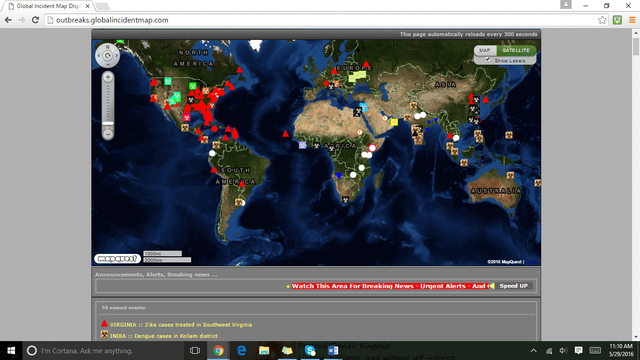Open the tan marker in southern Mexico
The image size is (640, 360).
point(185,128)
